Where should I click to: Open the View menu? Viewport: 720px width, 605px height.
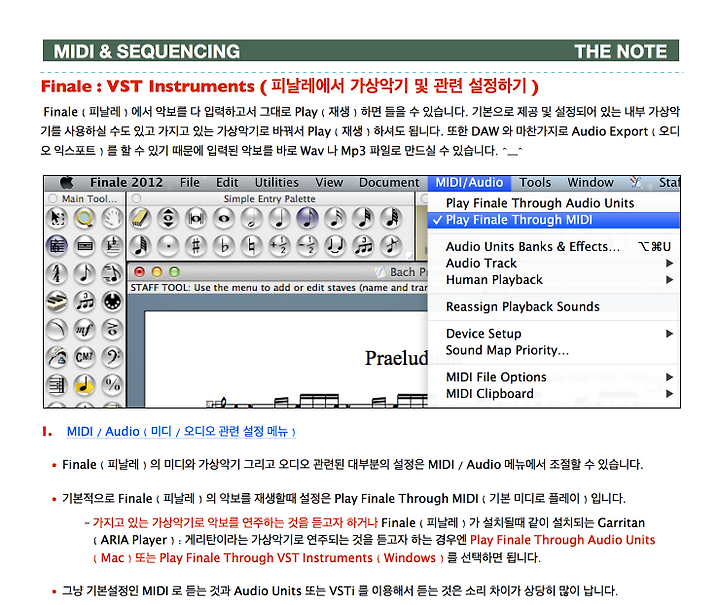329,183
